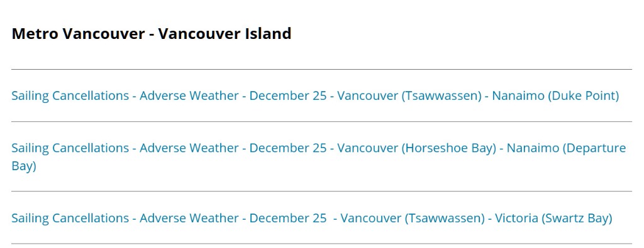Click 'Vancouver (Tsawwassen)' in the first link
The image size is (644, 248).
tap(409, 96)
